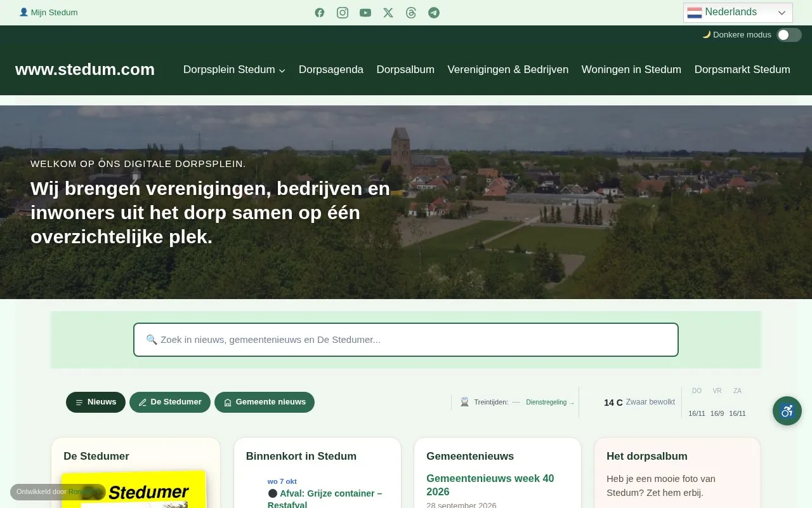Click the magnifier icon in search box

pyautogui.click(x=152, y=340)
